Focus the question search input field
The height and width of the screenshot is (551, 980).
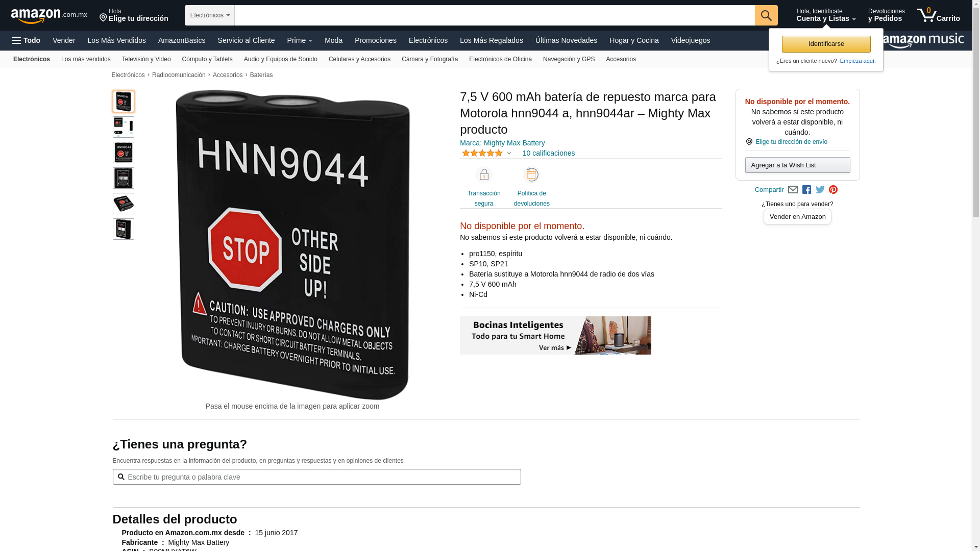(316, 477)
